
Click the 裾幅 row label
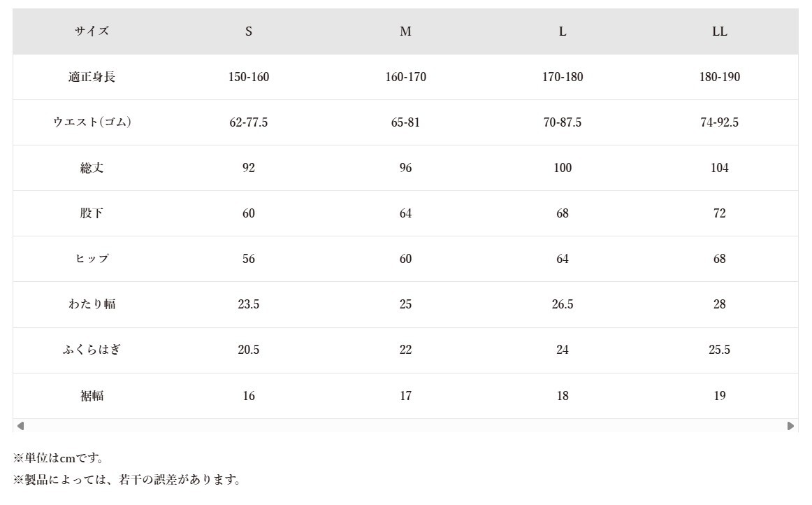coord(92,396)
